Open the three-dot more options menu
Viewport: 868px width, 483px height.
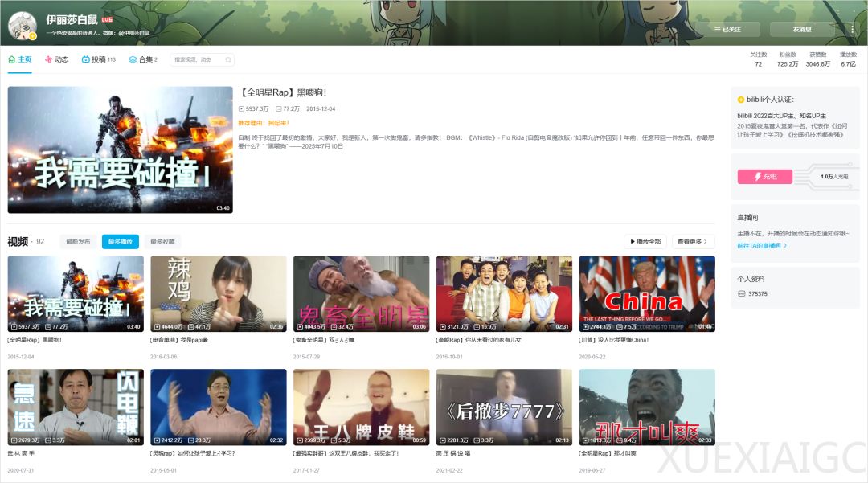pos(852,29)
